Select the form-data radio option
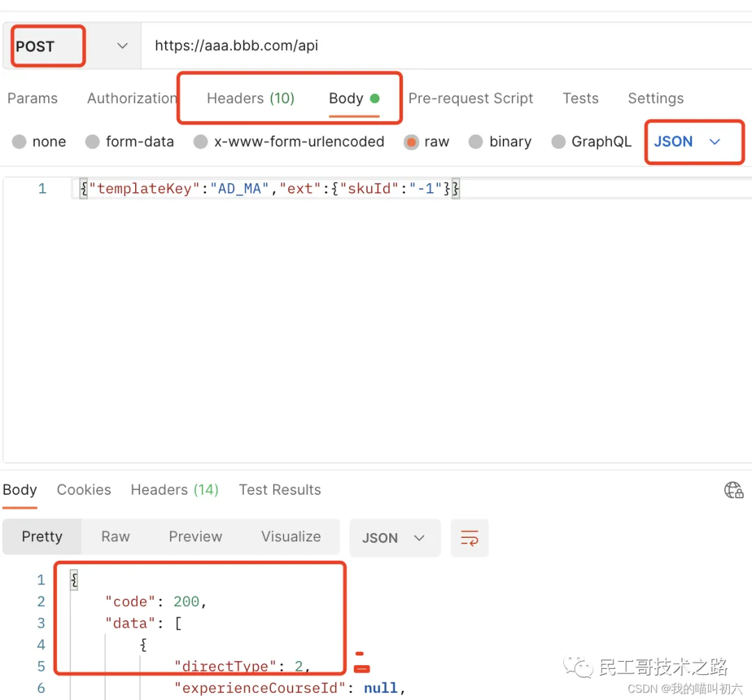This screenshot has height=700, width=752. 92,142
